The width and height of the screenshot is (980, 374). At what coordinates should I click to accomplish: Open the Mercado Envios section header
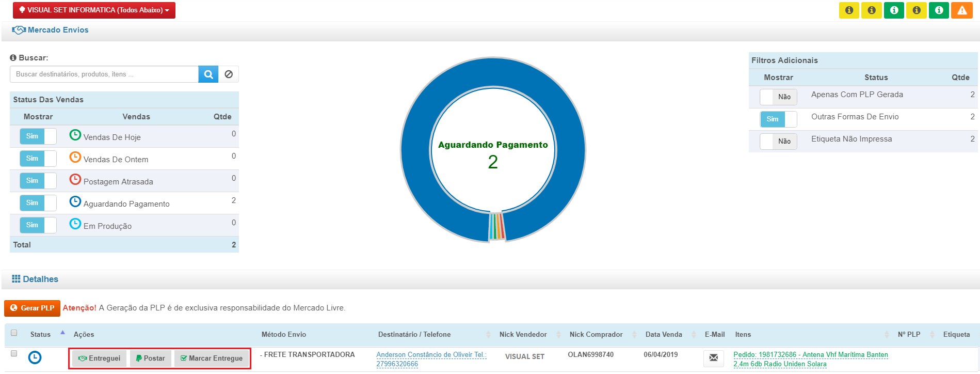pos(58,30)
